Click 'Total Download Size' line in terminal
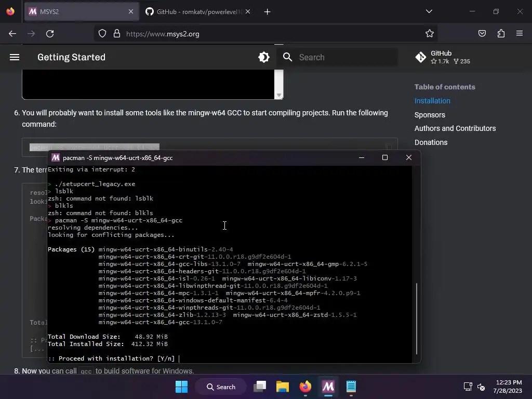Image resolution: width=532 pixels, height=399 pixels. click(x=108, y=337)
